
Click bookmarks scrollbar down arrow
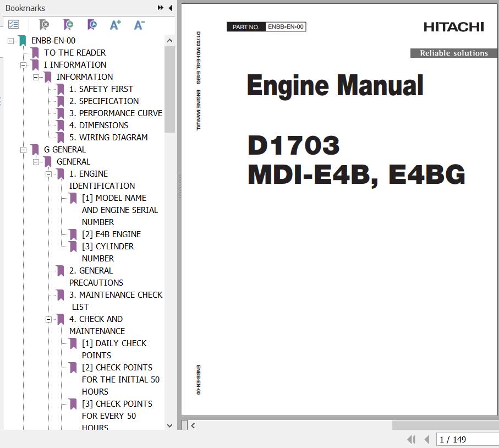[169, 425]
